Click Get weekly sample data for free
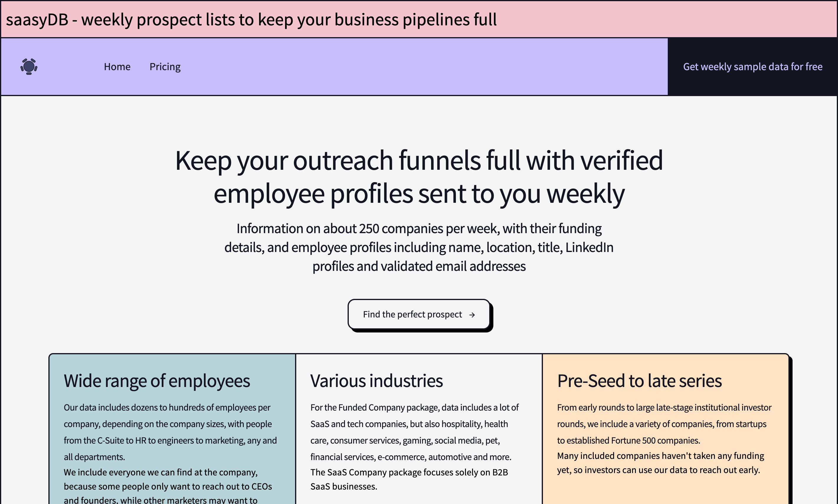This screenshot has height=504, width=838. (x=752, y=67)
